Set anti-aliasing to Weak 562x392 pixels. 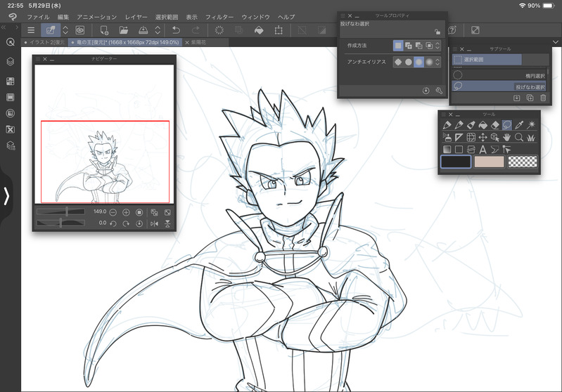(x=408, y=62)
